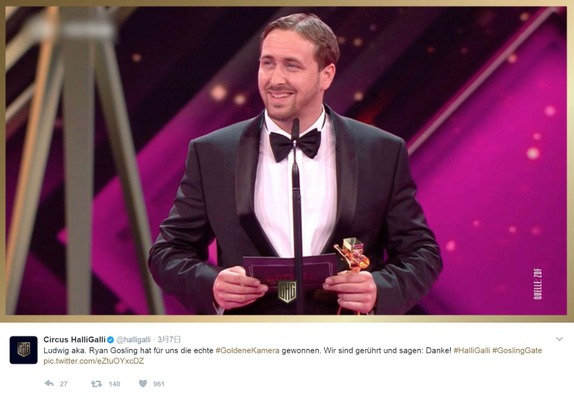Click the reply count 27
The image size is (574, 400).
(x=63, y=384)
